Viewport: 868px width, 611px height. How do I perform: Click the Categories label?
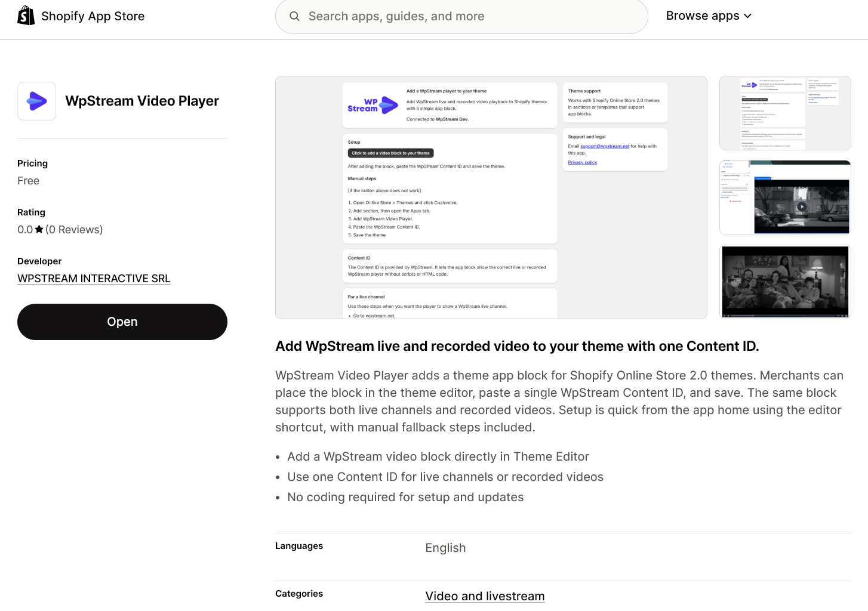pos(299,594)
